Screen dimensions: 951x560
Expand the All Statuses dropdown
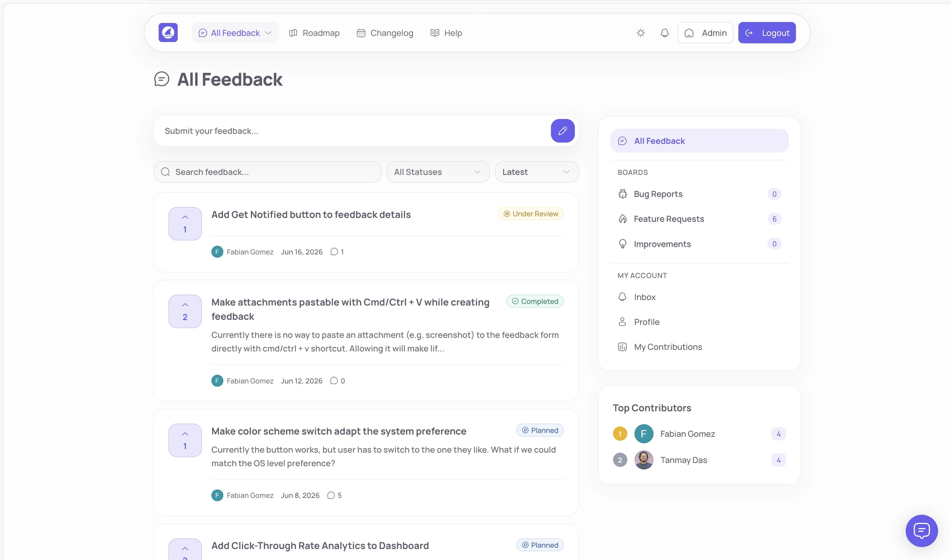tap(438, 172)
